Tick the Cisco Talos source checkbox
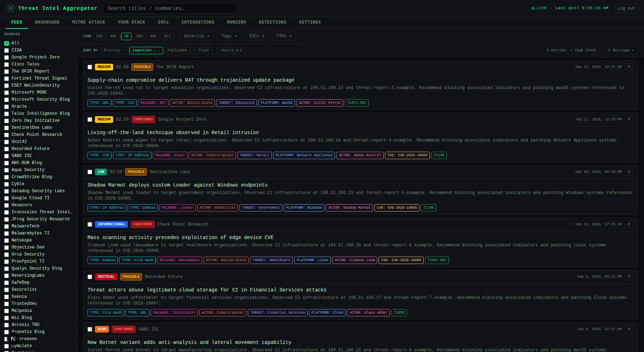This screenshot has height=352, width=644. click(x=6, y=64)
